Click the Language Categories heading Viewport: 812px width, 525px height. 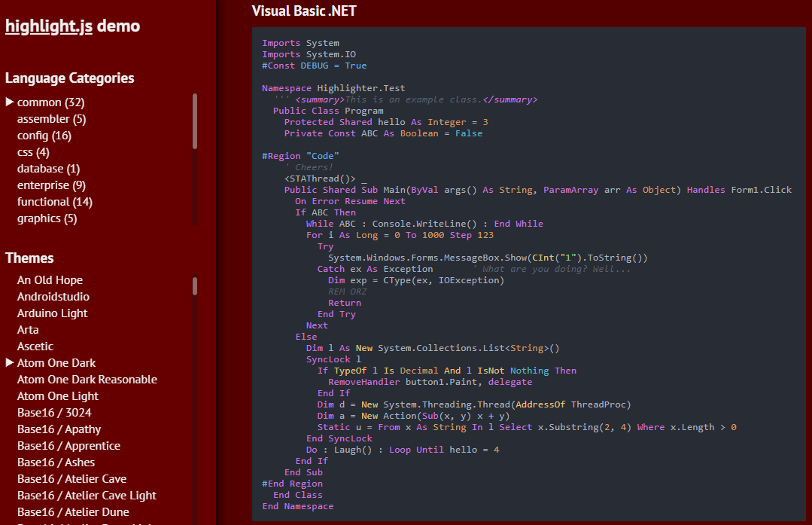pyautogui.click(x=69, y=78)
